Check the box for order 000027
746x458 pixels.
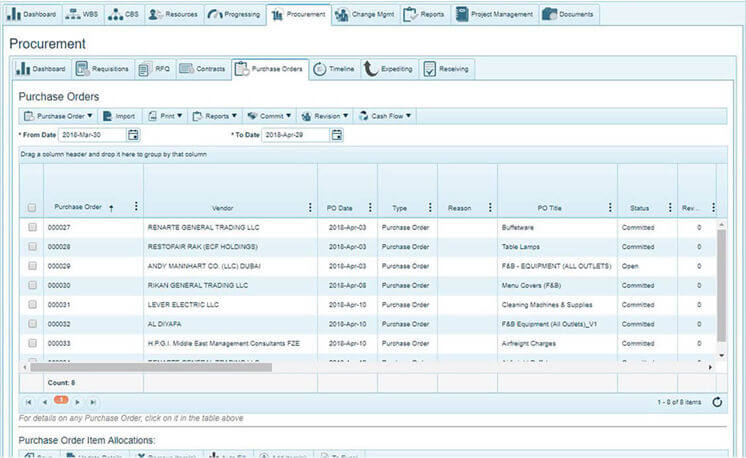[32, 228]
